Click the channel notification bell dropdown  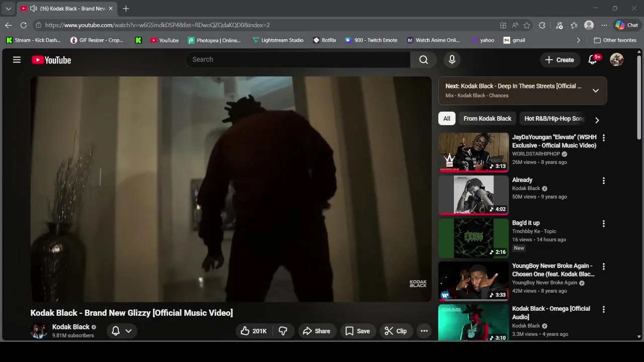click(122, 331)
